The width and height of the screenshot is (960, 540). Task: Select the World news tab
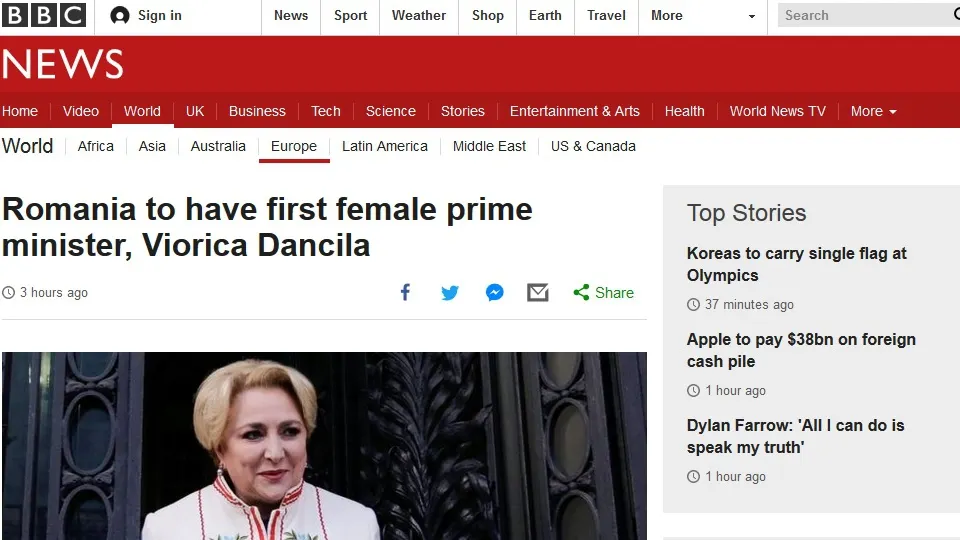[x=142, y=111]
